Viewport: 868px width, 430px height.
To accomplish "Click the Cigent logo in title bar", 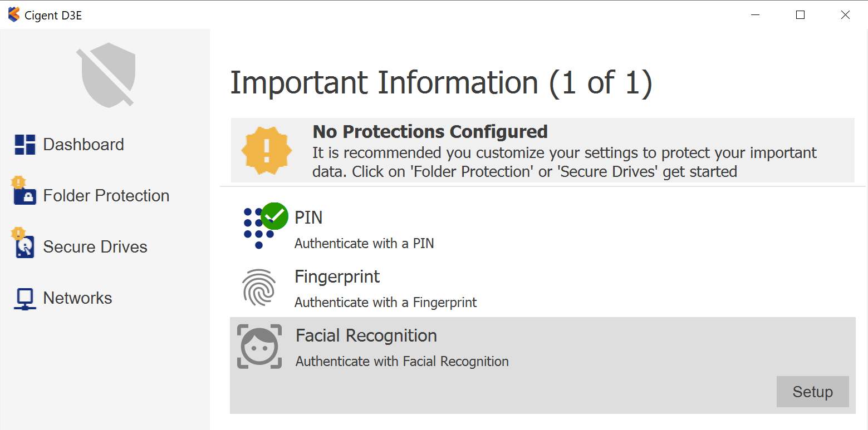I will pyautogui.click(x=14, y=15).
